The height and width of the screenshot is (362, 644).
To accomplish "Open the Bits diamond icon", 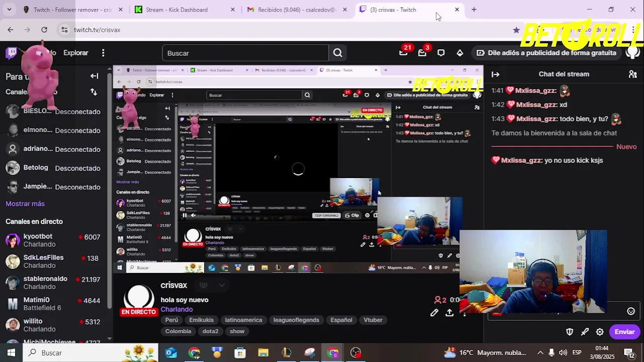I will [x=460, y=53].
